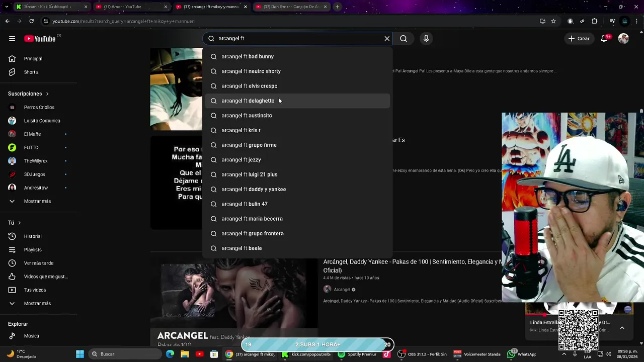Open the Crear menu
This screenshot has width=644, height=362.
coord(579,39)
